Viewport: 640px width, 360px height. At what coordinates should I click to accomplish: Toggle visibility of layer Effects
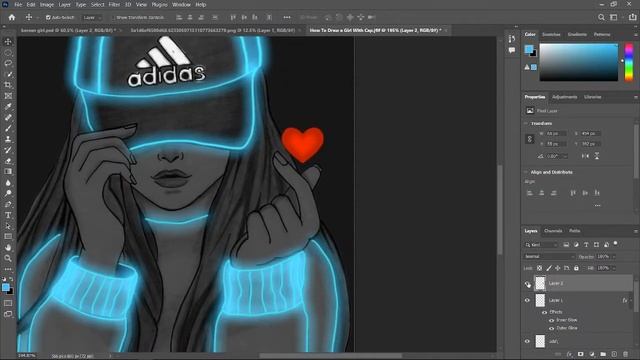click(x=544, y=312)
